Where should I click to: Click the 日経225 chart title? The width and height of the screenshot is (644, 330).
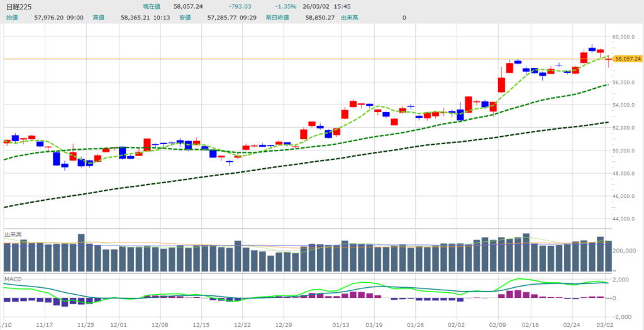point(19,6)
